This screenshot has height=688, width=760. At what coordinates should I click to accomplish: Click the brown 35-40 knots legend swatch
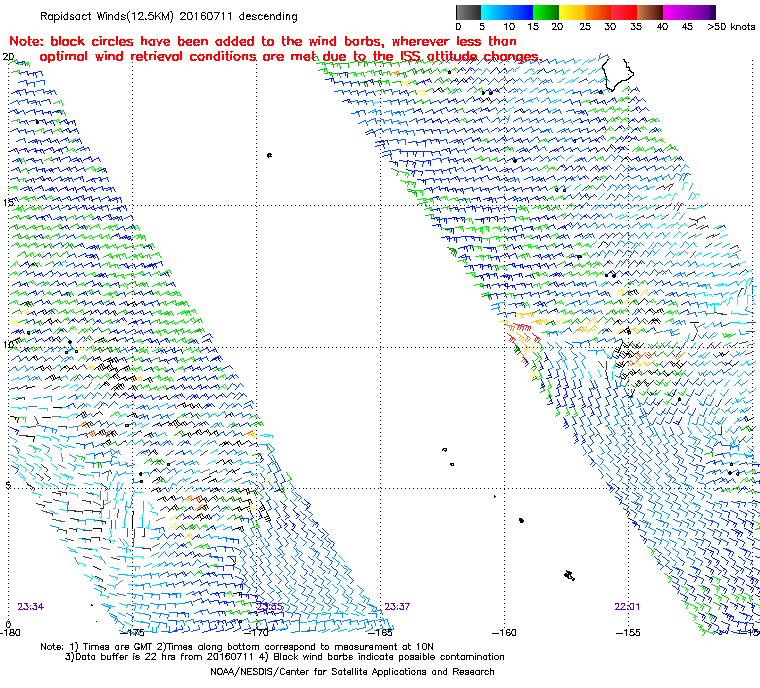pos(650,12)
